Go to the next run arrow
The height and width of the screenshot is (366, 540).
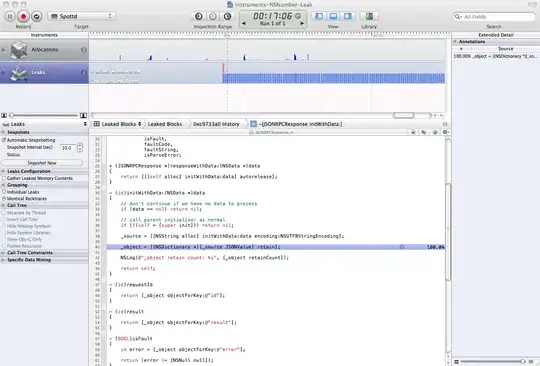pos(302,23)
